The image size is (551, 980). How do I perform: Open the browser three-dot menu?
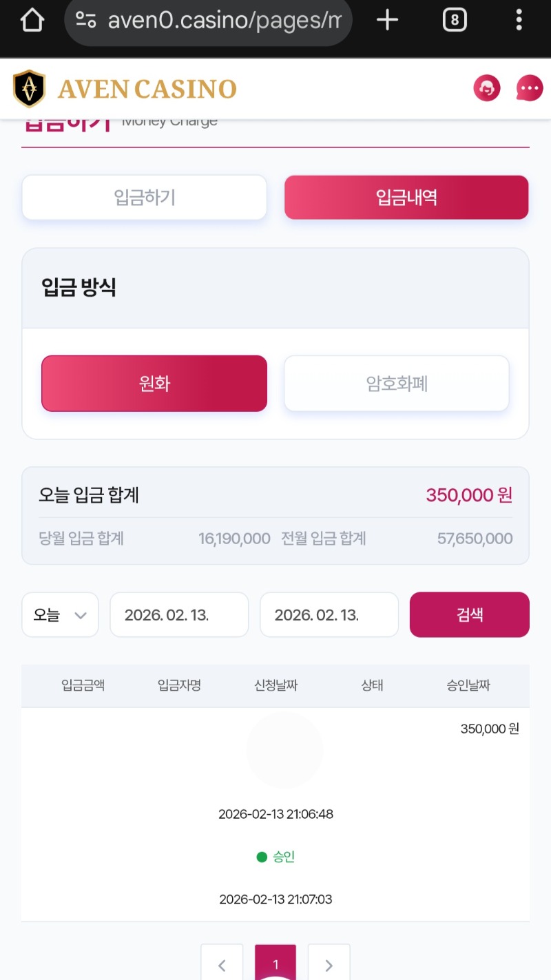pos(519,21)
